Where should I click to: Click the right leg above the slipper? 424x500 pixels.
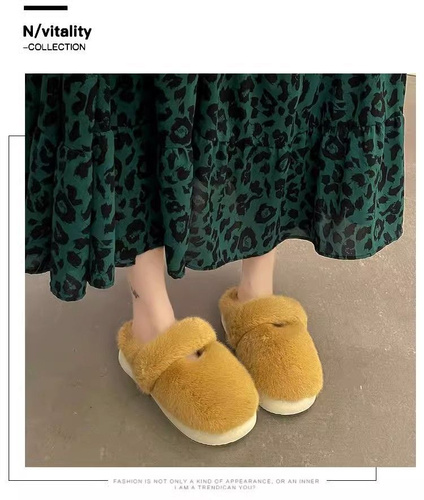259,270
